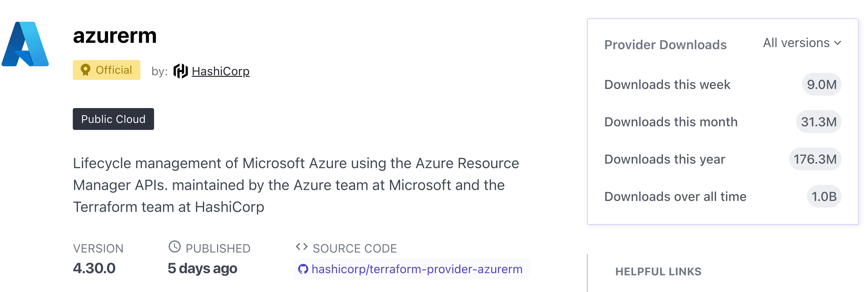Select the Official badge
The image size is (868, 292).
(106, 70)
